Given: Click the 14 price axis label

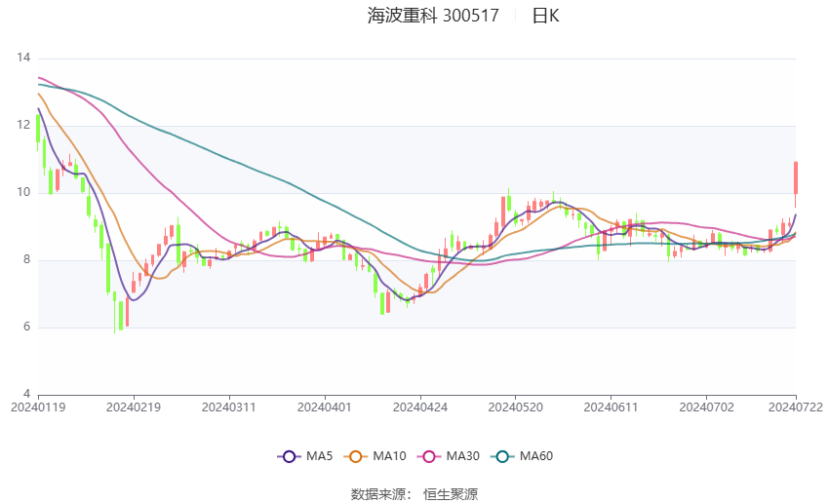Looking at the screenshot, I should click(23, 58).
